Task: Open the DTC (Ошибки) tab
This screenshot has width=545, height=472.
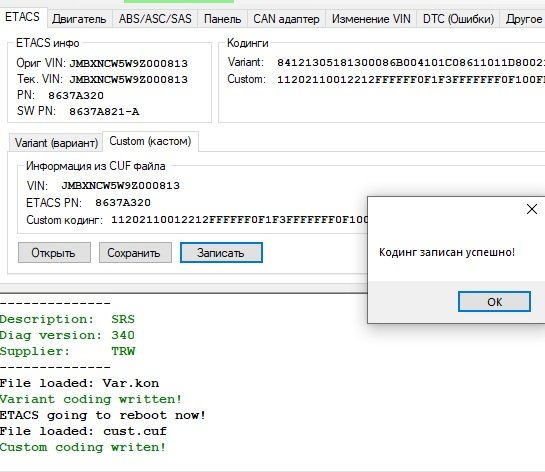Action: click(x=458, y=19)
